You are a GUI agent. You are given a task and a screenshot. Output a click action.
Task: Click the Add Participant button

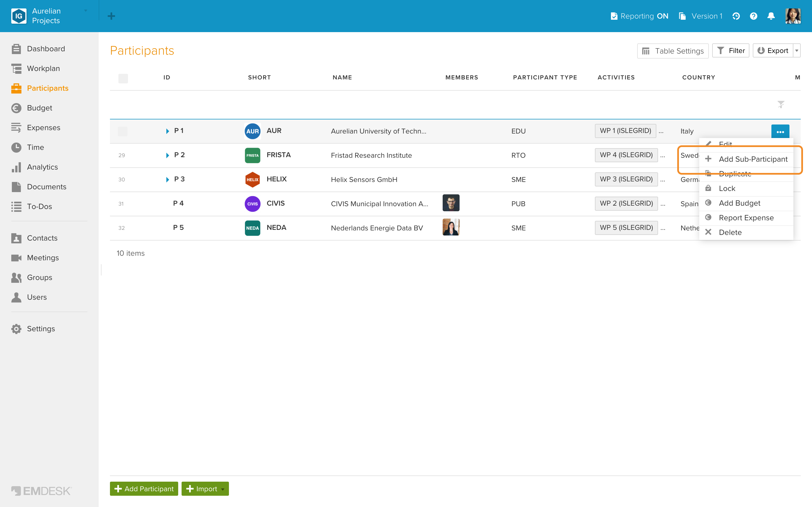[x=144, y=489]
